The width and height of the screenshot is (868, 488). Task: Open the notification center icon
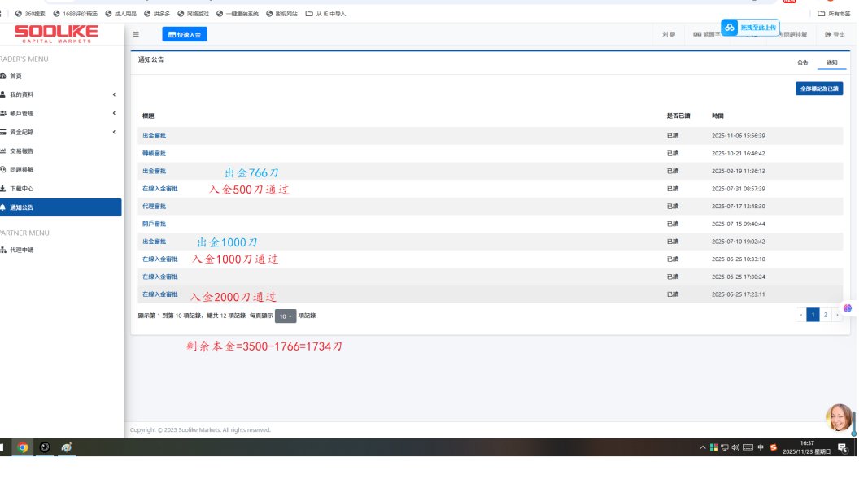point(843,447)
